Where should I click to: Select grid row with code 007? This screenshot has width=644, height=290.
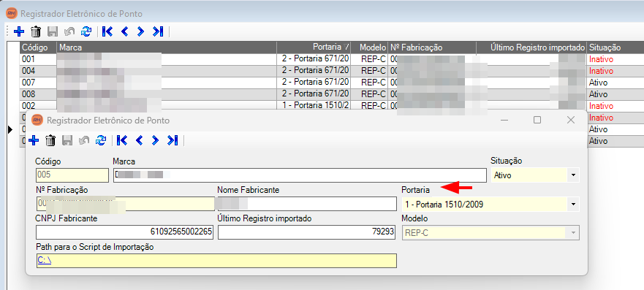[332, 83]
